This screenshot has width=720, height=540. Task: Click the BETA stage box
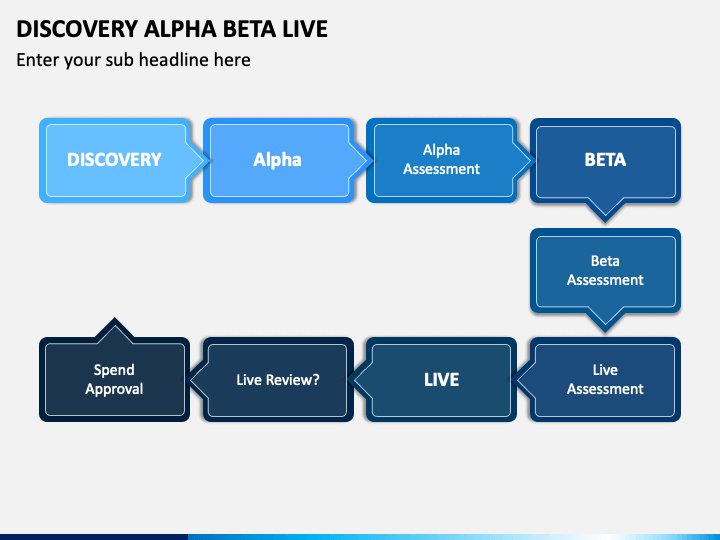605,169
